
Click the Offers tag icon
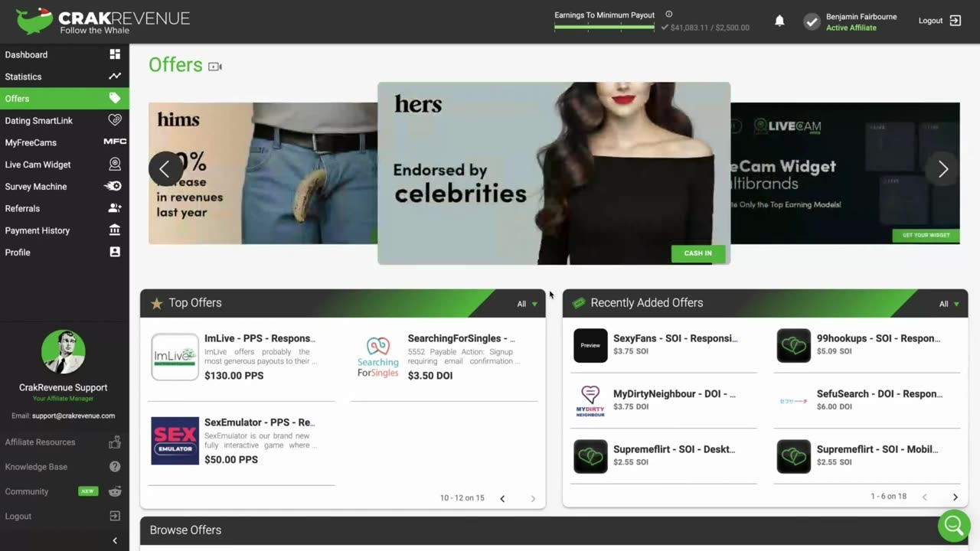[x=115, y=98]
